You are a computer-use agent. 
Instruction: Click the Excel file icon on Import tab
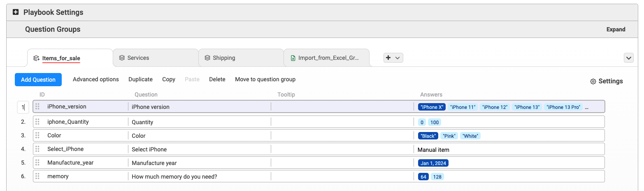point(293,58)
